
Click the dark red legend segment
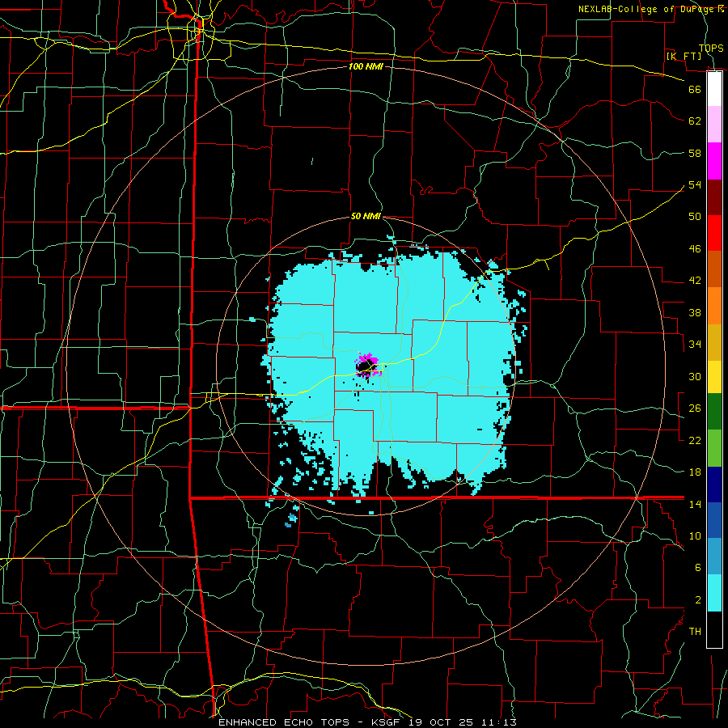[x=714, y=197]
